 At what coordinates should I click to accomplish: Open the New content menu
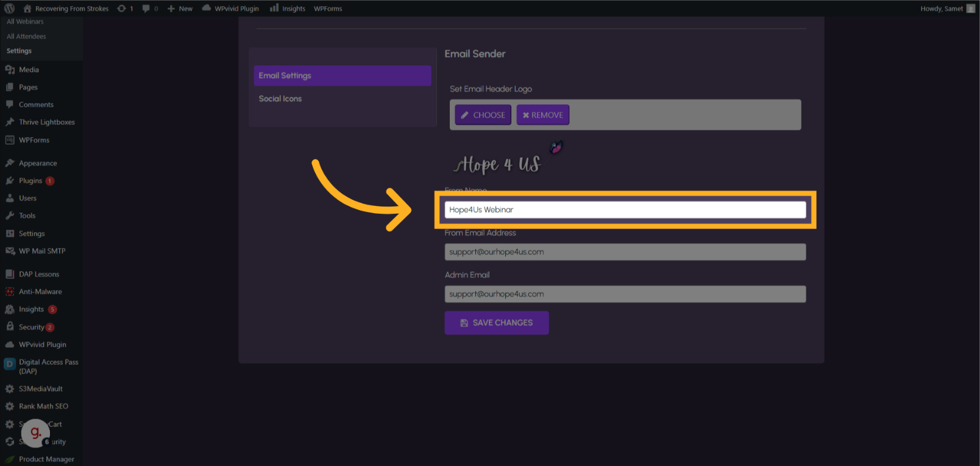[x=180, y=9]
